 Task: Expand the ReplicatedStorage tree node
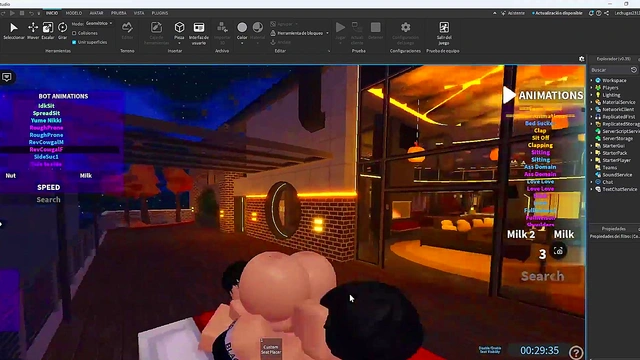(591, 124)
